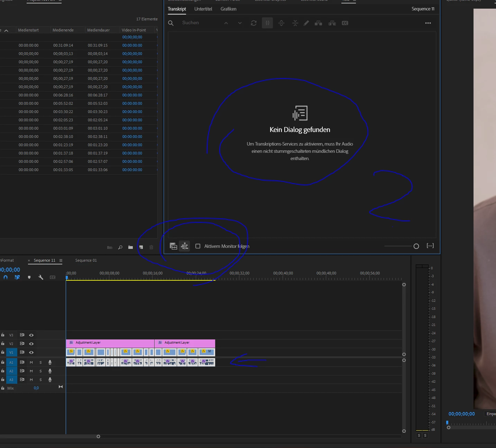The height and width of the screenshot is (448, 496).
Task: Click the timeline playhead marker
Action: (x=67, y=278)
